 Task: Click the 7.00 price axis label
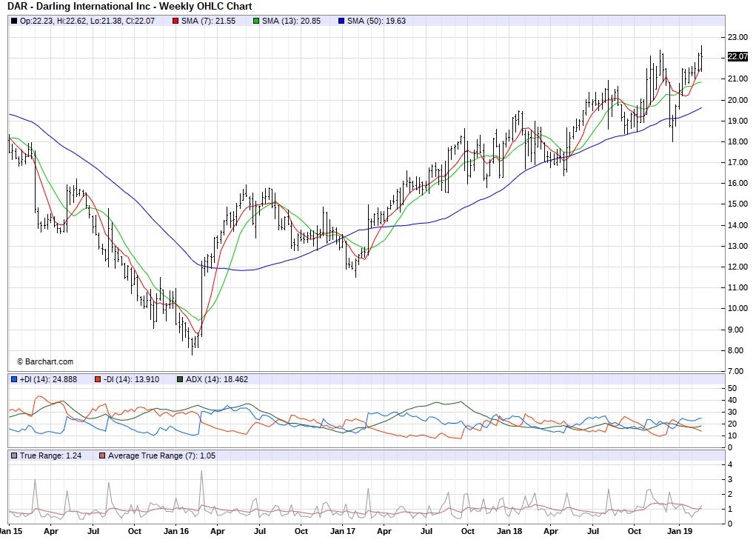pyautogui.click(x=737, y=371)
